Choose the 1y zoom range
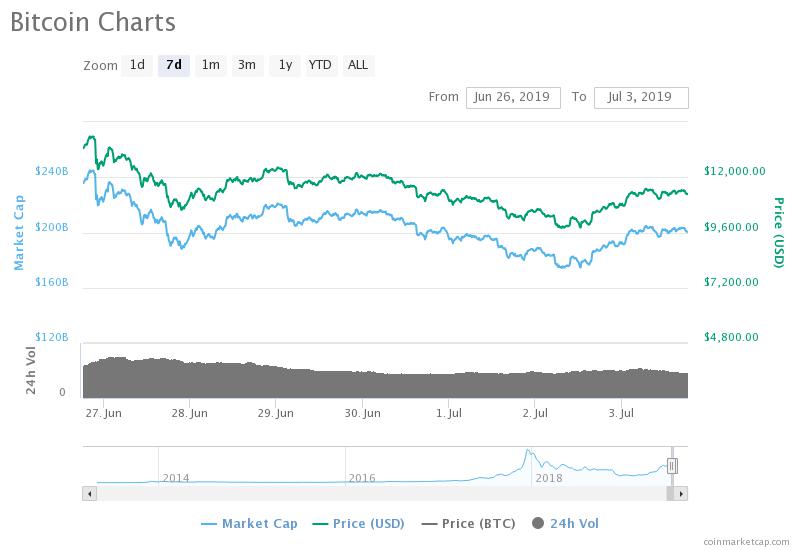This screenshot has height=550, width=800. point(285,65)
